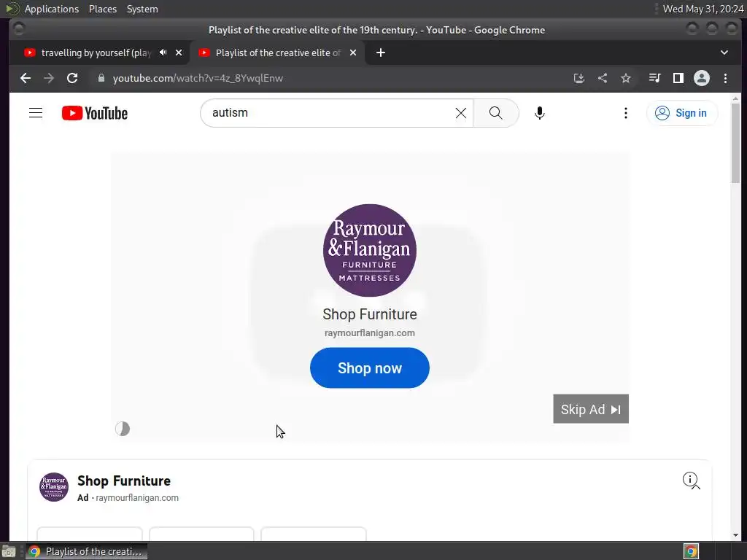Switch to the travelling by yourself tab

click(x=96, y=52)
